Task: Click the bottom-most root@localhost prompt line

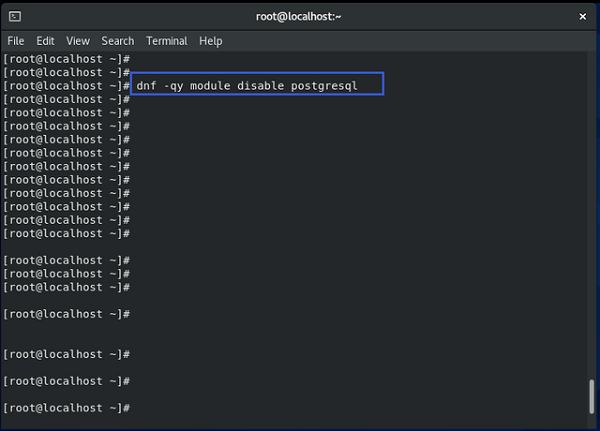Action: [x=67, y=408]
